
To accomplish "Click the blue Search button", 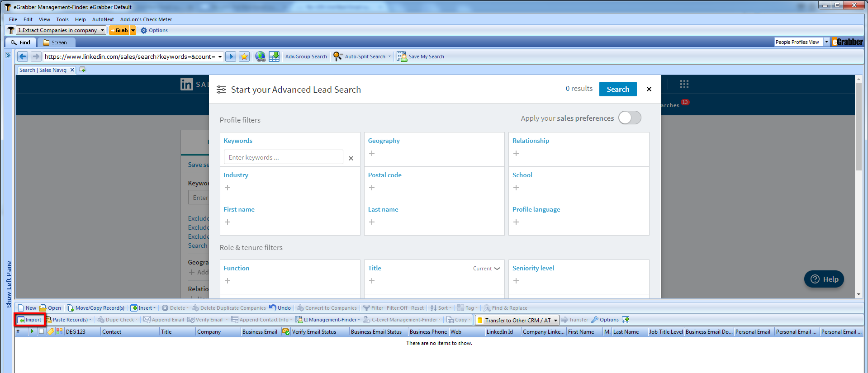I will point(618,89).
